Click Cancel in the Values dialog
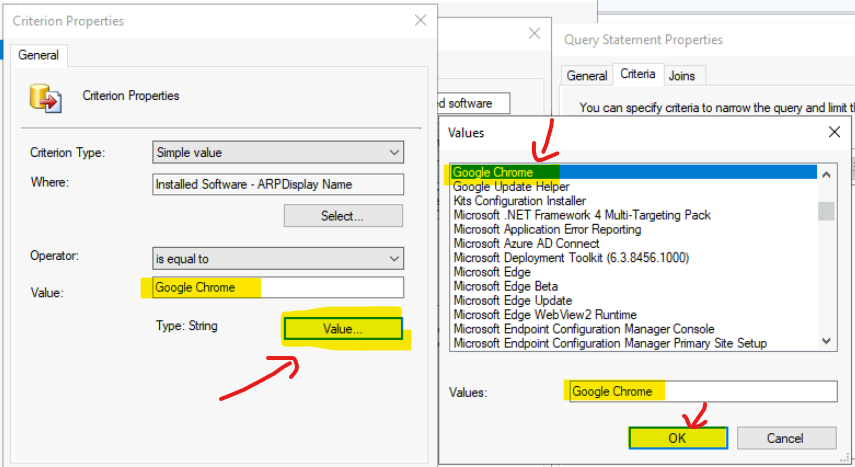 pyautogui.click(x=786, y=438)
